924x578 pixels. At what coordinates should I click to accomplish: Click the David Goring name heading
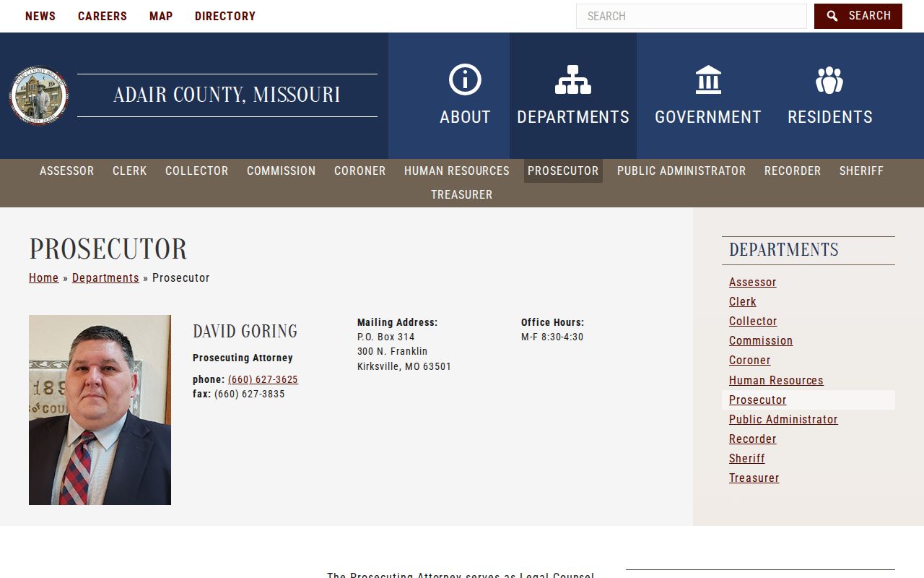tap(245, 332)
